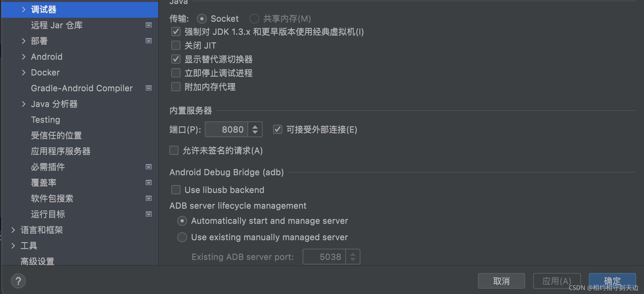Select 高级设置 in the sidebar
The image size is (644, 294).
(x=37, y=261)
